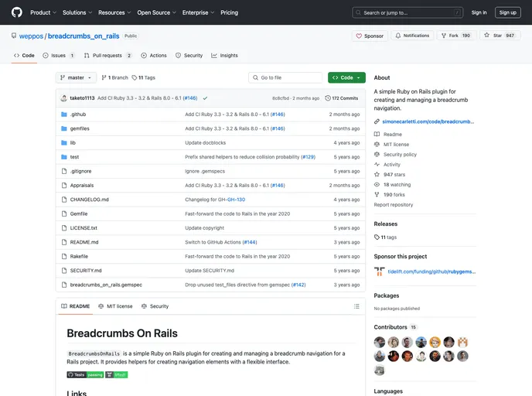The height and width of the screenshot is (396, 532).
Task: Focus the Search or jump to field
Action: (408, 12)
